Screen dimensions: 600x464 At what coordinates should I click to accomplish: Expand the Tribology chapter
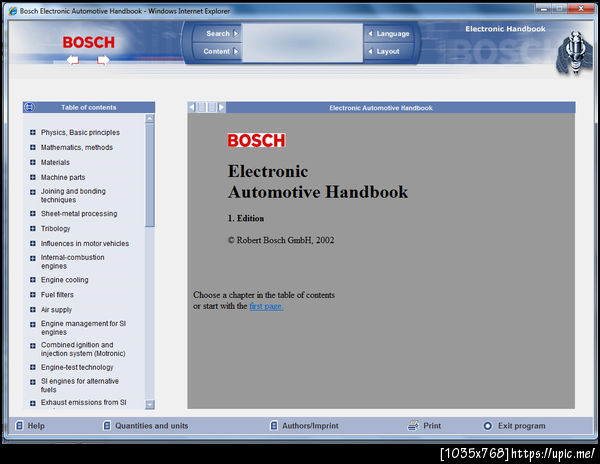33,228
